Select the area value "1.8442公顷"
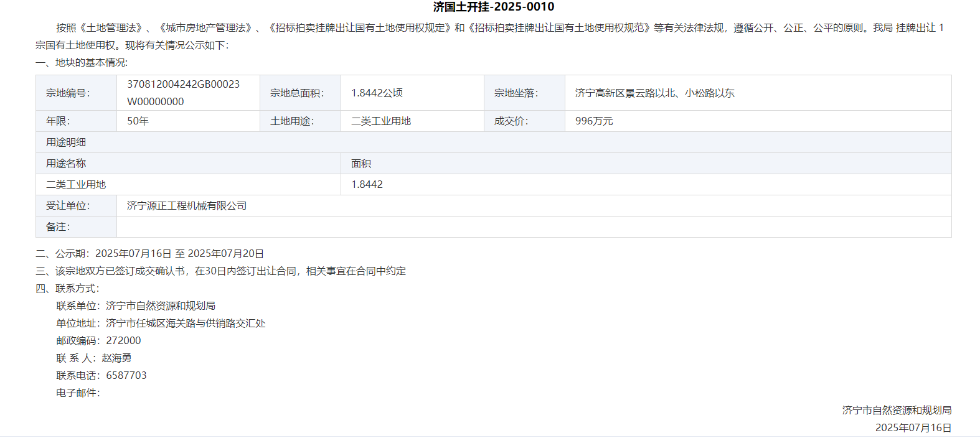This screenshot has width=980, height=438. 377,93
